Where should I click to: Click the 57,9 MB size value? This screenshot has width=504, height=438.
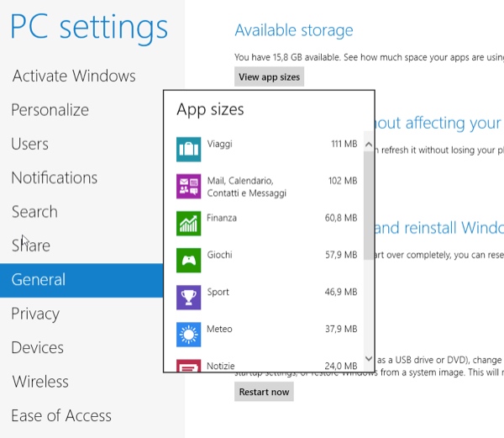tap(341, 255)
